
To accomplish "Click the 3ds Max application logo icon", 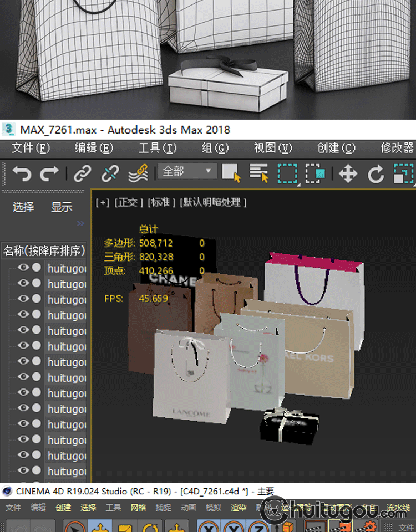I will click(8, 130).
